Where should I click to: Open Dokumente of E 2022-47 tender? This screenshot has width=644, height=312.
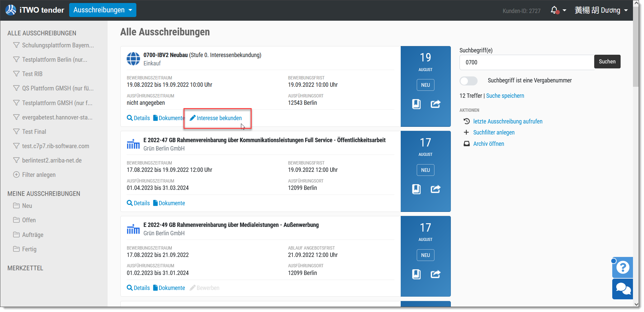[x=169, y=203]
